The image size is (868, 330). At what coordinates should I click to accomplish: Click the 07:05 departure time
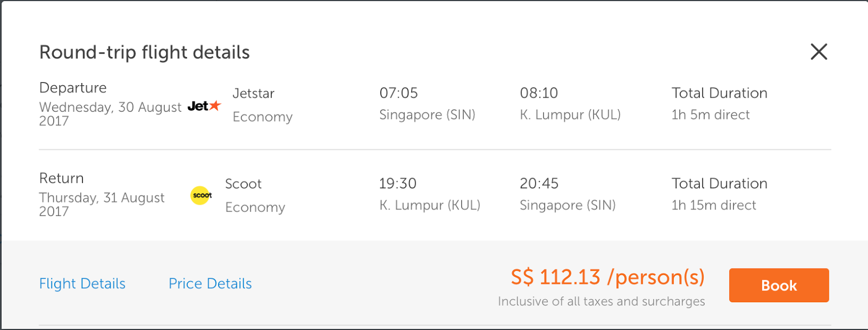pos(398,93)
